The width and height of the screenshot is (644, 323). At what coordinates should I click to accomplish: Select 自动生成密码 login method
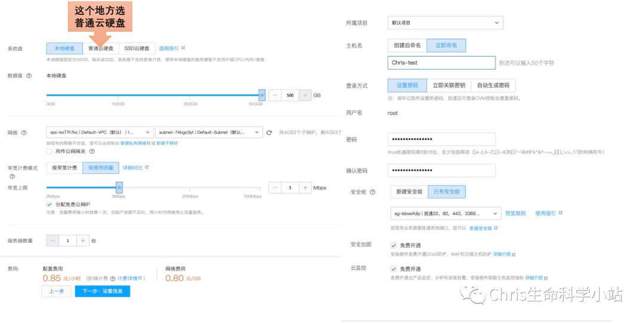click(493, 85)
